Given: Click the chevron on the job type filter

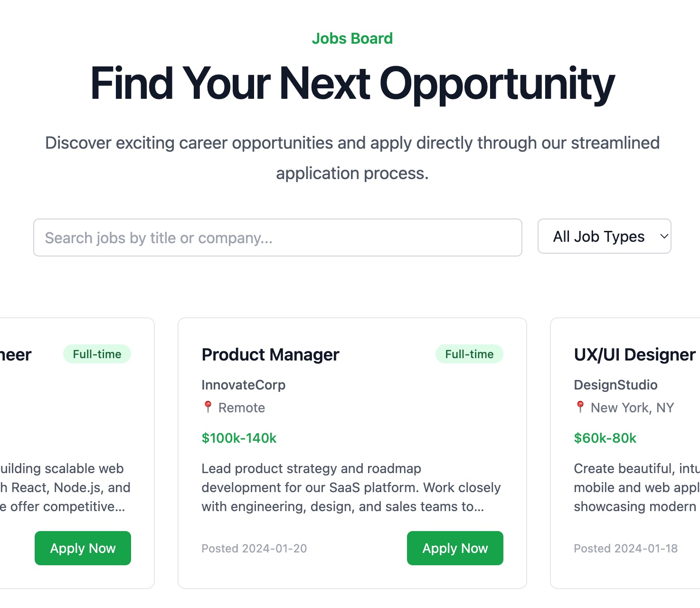Looking at the screenshot, I should pos(664,236).
